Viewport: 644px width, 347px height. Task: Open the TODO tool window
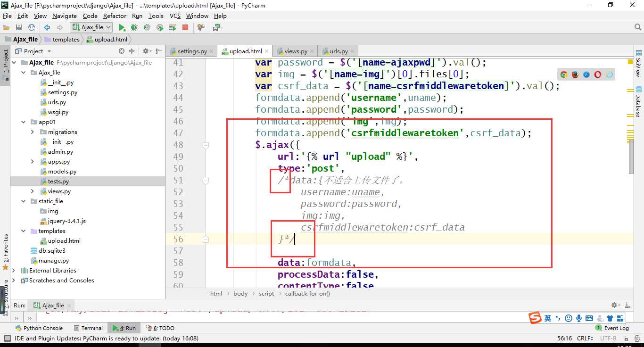160,328
